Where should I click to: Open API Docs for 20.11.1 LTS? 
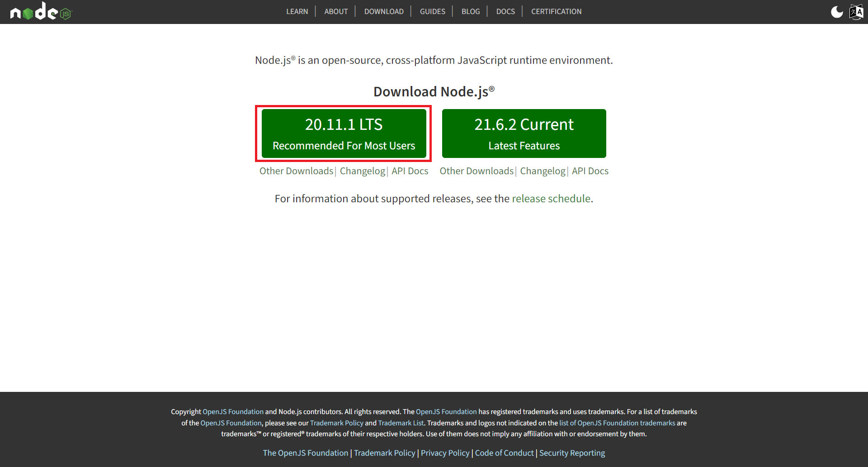[x=410, y=171]
